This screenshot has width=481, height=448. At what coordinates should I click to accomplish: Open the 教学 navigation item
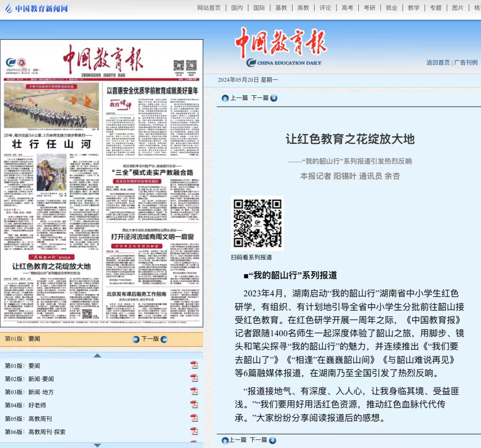[x=414, y=8]
